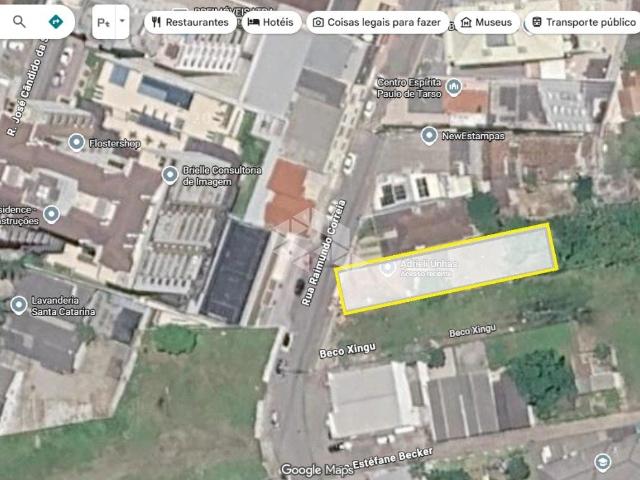Select the Transporte público chip
Screen dimensions: 640x480
tap(584, 22)
